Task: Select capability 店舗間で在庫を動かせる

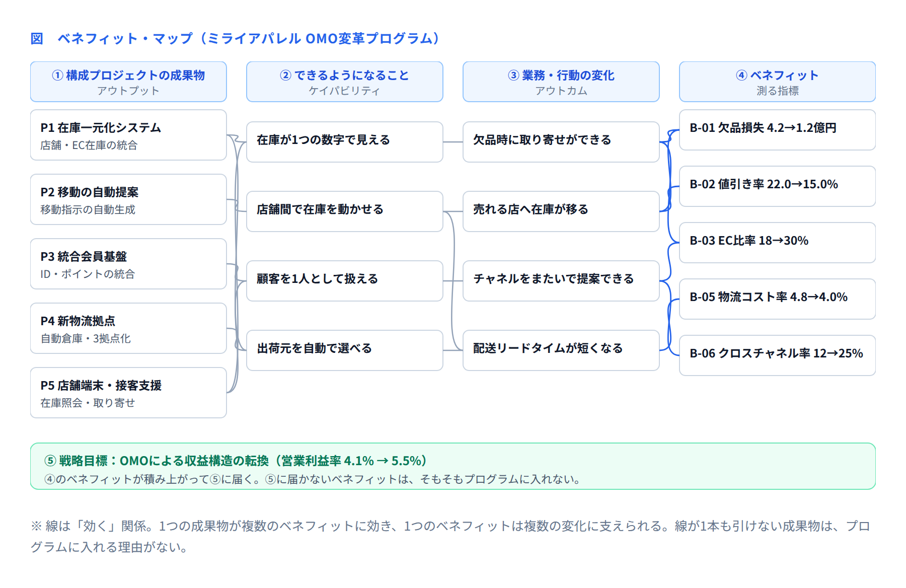Action: (x=345, y=211)
